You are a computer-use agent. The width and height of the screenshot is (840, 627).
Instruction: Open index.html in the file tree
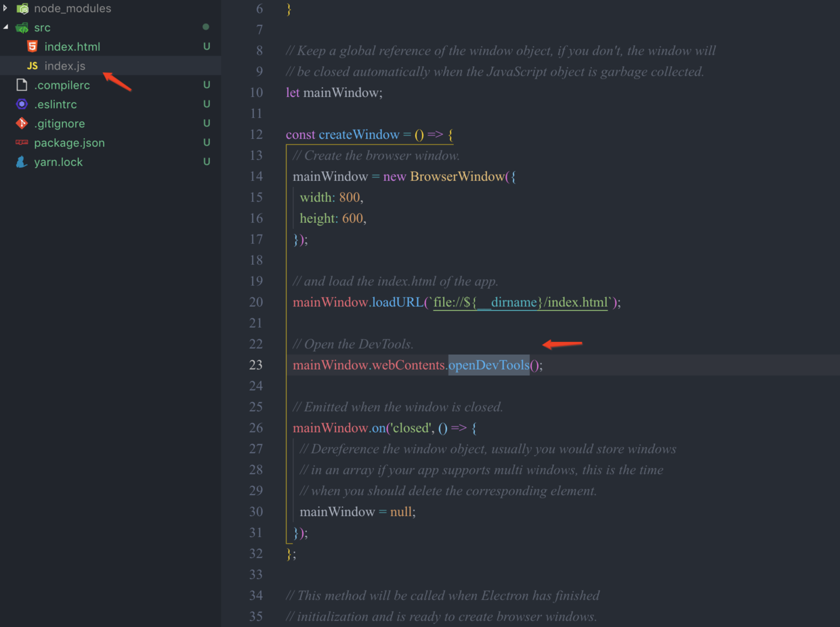point(72,47)
